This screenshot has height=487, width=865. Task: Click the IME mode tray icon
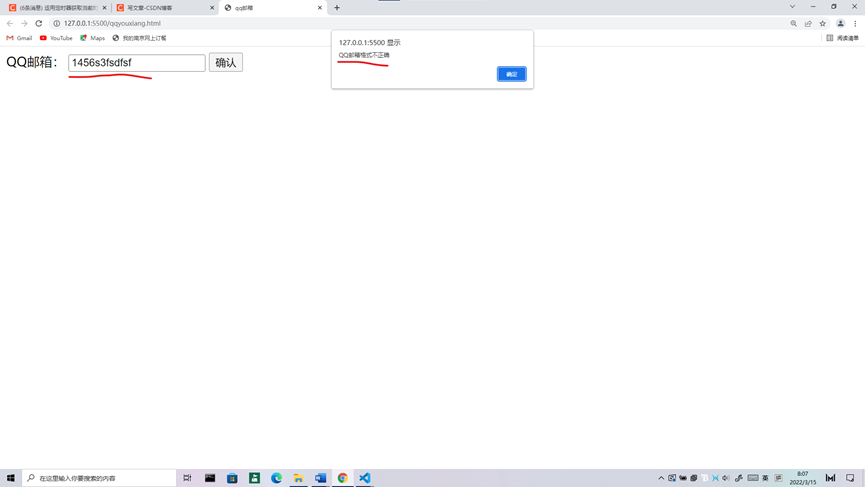778,478
